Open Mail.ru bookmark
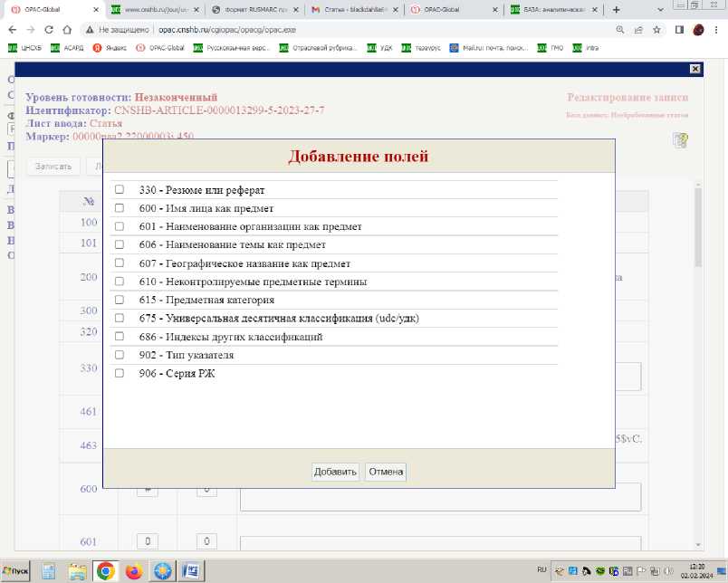Image resolution: width=728 pixels, height=583 pixels. tap(489, 48)
